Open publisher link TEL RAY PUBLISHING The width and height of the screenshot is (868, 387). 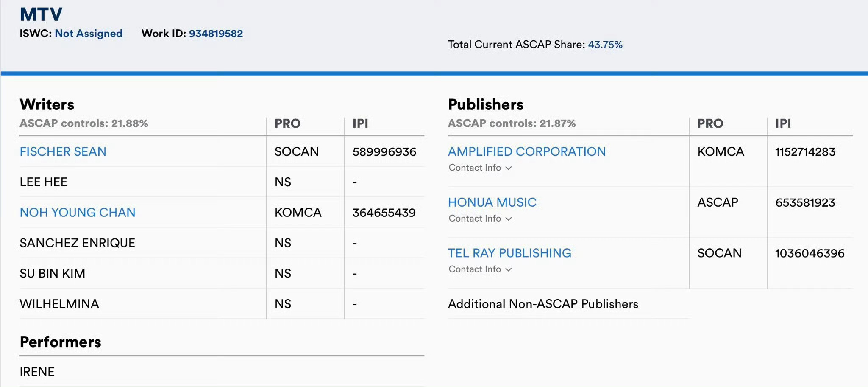(x=509, y=253)
